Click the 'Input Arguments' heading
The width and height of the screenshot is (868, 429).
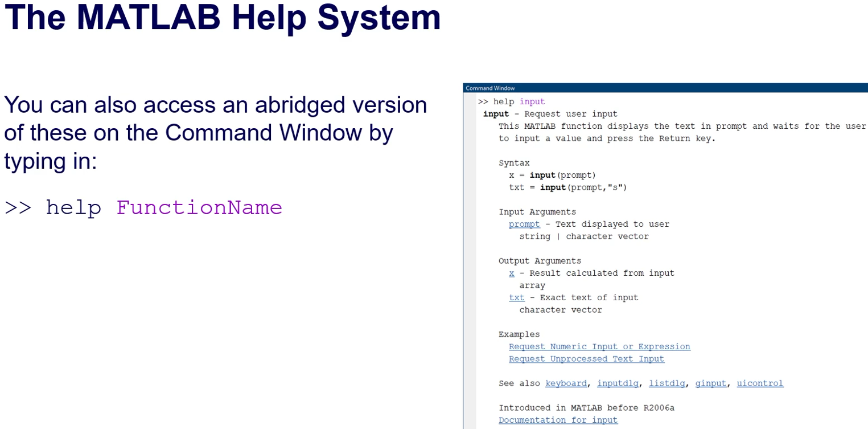pyautogui.click(x=537, y=212)
